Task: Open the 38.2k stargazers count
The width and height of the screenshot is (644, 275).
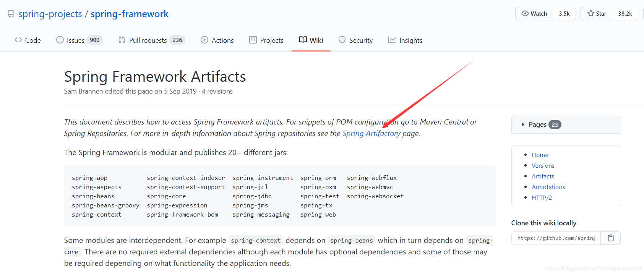Action: (x=625, y=14)
